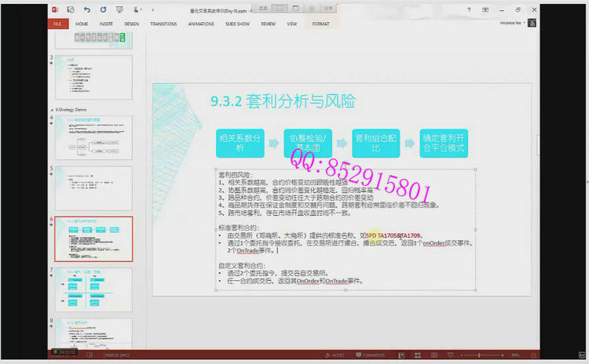
Task: Undo the last action
Action: click(x=86, y=9)
